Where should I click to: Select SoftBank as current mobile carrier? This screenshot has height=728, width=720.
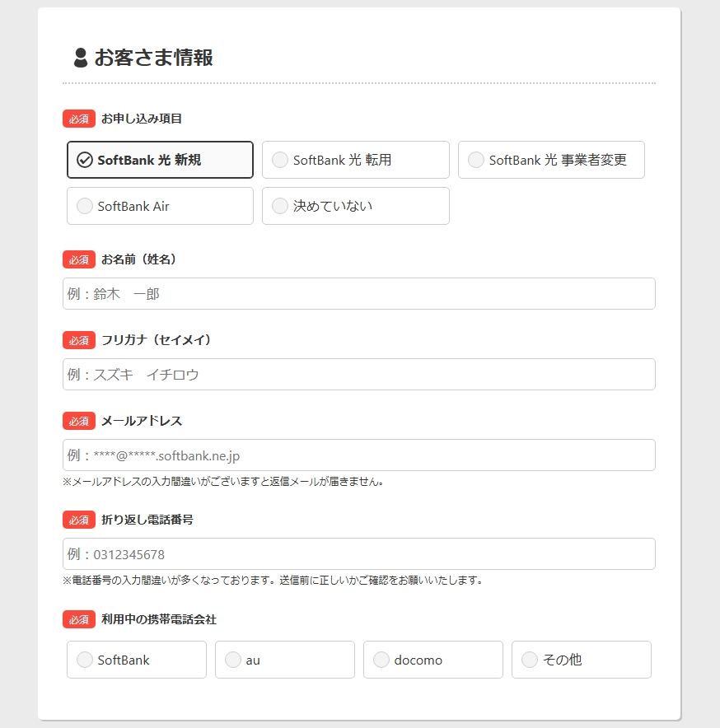(137, 660)
